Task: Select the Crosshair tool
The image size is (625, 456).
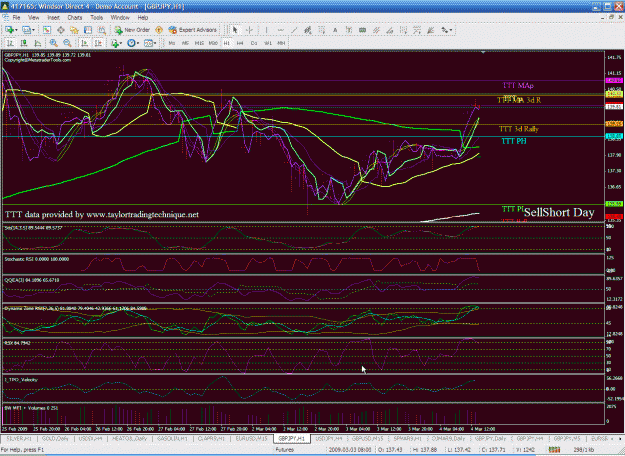Action: pos(250,30)
